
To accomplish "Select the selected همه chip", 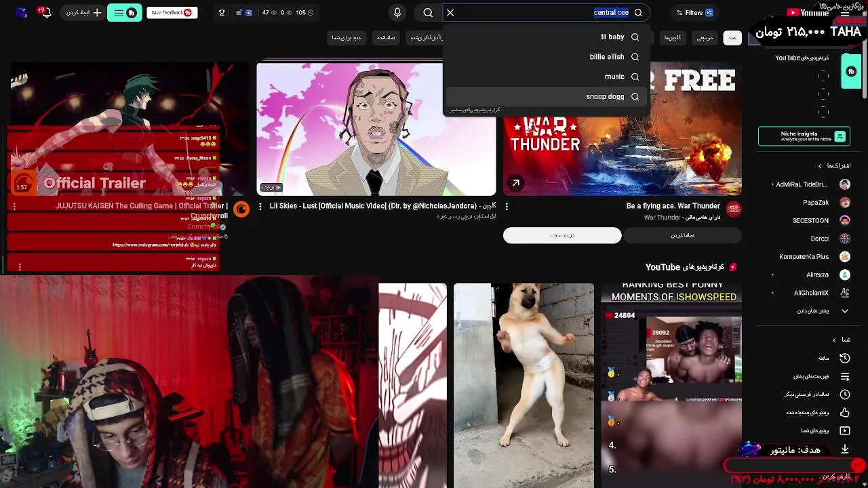I will point(732,38).
